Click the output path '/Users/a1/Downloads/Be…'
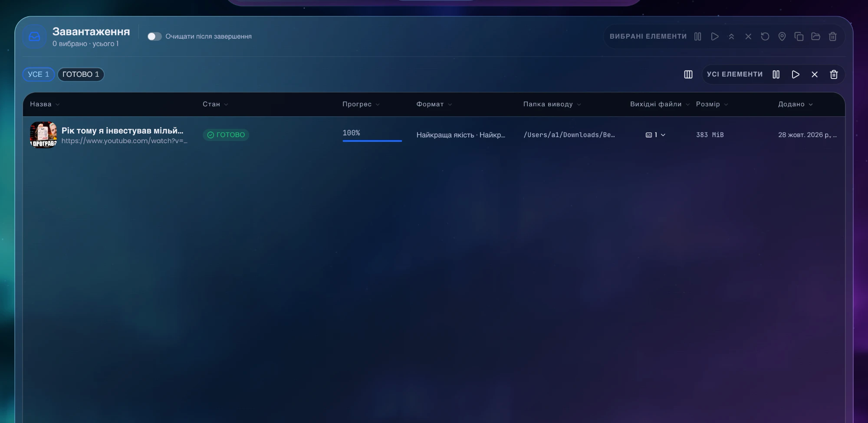Image resolution: width=868 pixels, height=423 pixels. click(x=569, y=135)
